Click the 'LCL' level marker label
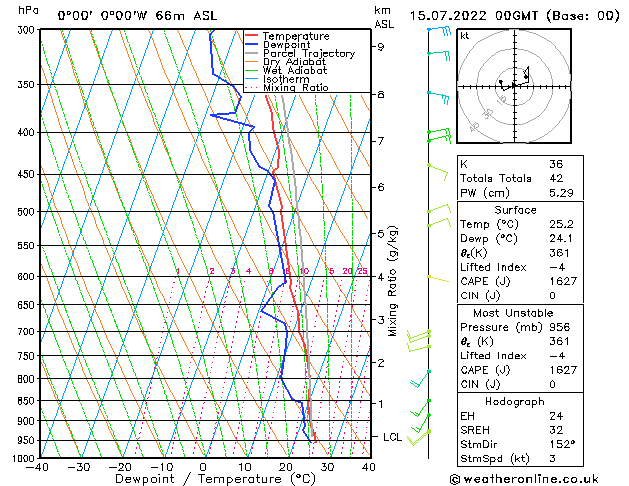Viewport: 629px width, 486px height. point(392,437)
